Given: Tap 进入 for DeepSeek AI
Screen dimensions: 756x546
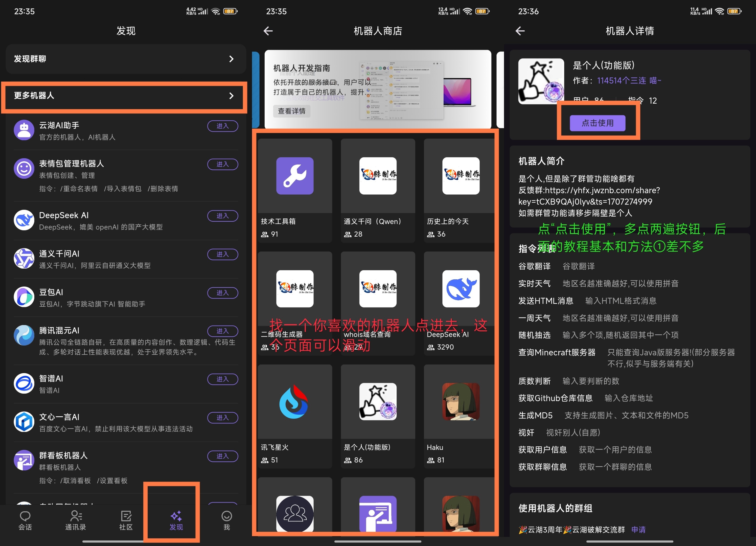Looking at the screenshot, I should (x=222, y=216).
